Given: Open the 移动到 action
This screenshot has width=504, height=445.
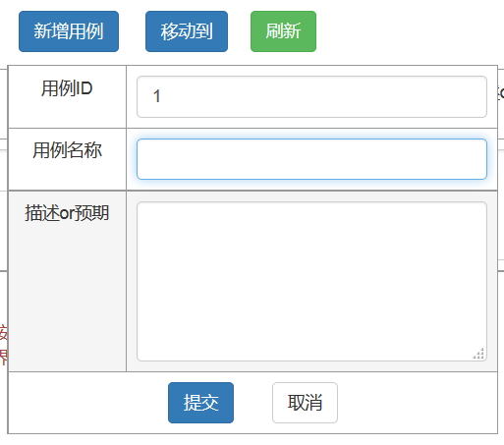Looking at the screenshot, I should click(187, 31).
